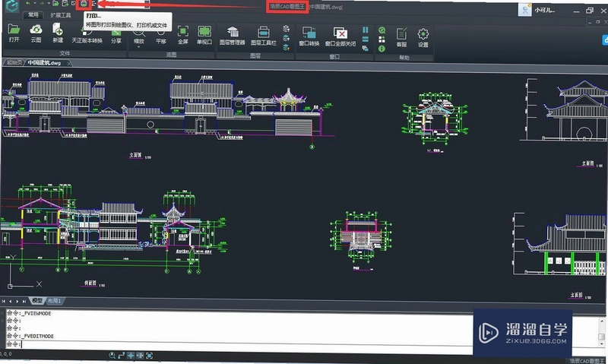
Task: Toggle the fullscreen status bar icon
Action: pos(149,355)
